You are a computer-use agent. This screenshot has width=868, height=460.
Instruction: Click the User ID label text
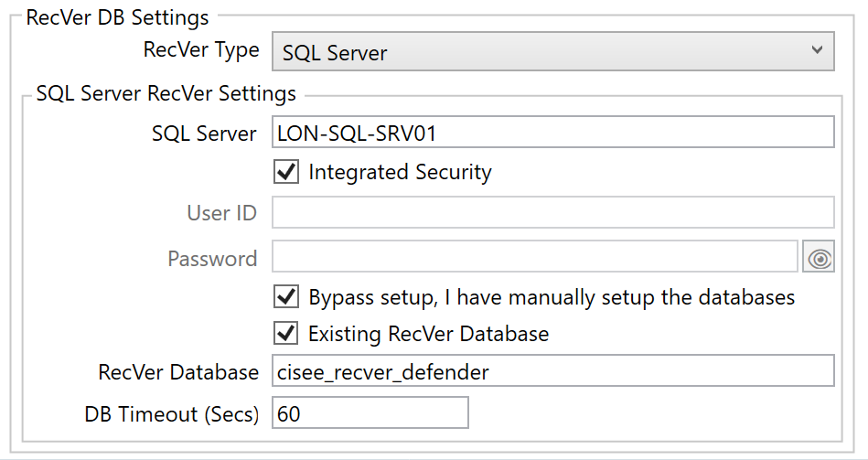pos(222,212)
